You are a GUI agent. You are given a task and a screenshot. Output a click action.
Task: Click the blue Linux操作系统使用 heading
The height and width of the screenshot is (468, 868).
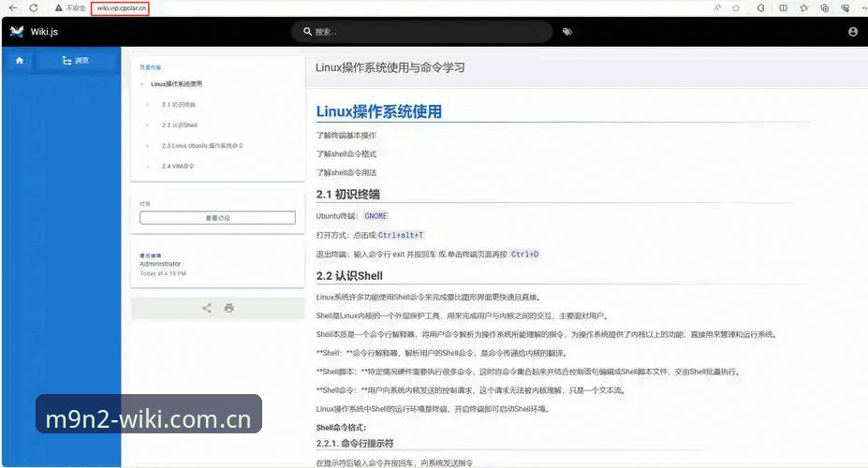click(378, 111)
